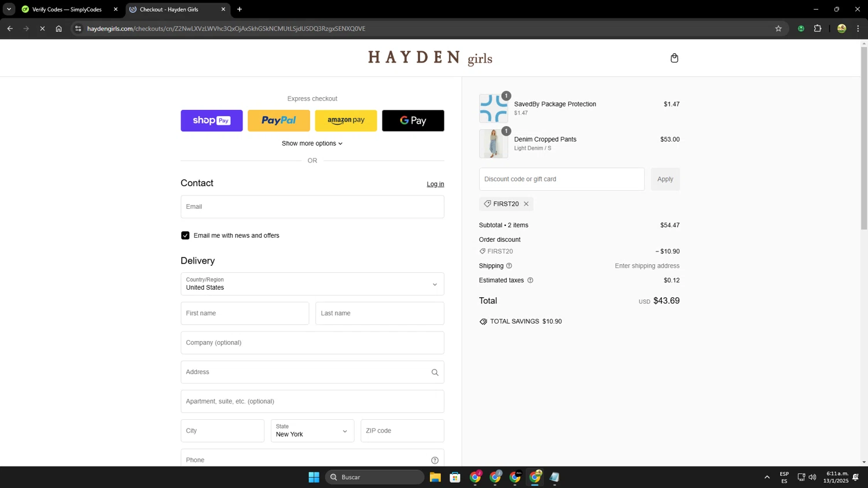
Task: Open the browser extensions puzzle icon
Action: coord(818,28)
